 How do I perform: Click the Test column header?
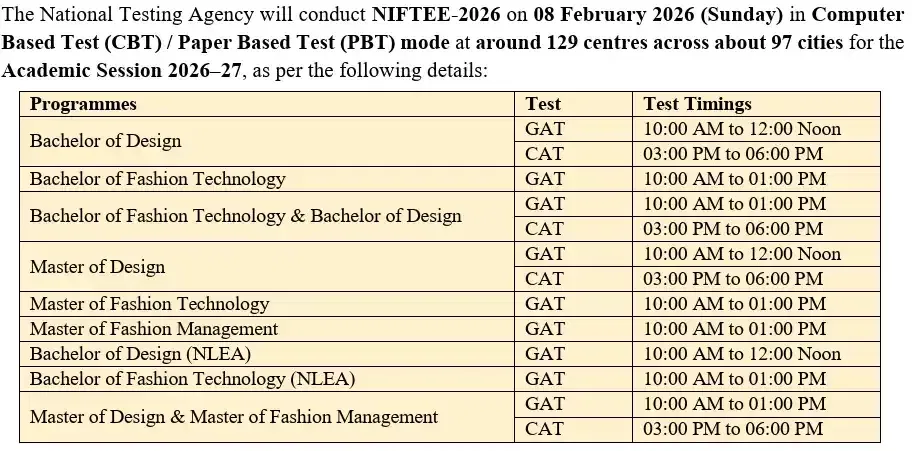[543, 104]
